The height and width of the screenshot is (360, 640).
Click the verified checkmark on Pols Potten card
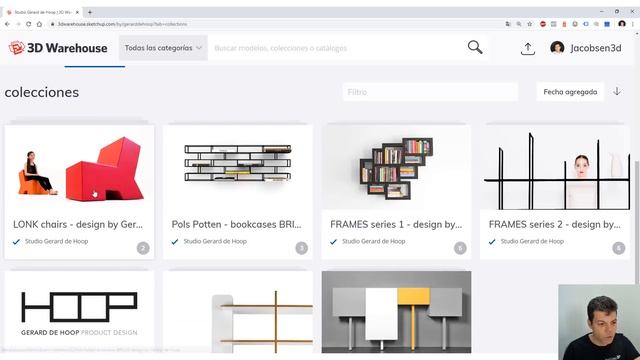(175, 242)
